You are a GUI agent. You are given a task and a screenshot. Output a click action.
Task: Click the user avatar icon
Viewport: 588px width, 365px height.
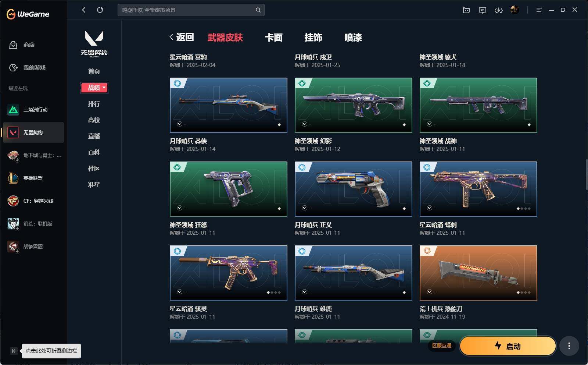tap(515, 10)
